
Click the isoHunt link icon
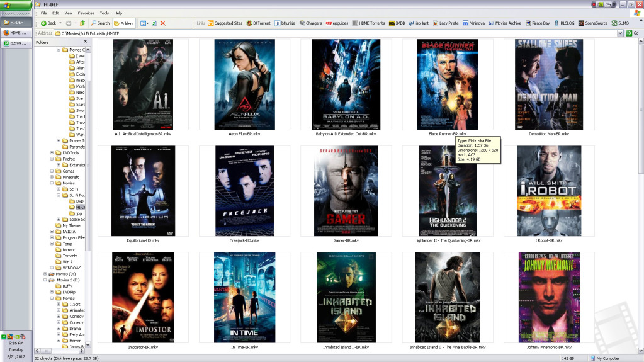(x=411, y=23)
